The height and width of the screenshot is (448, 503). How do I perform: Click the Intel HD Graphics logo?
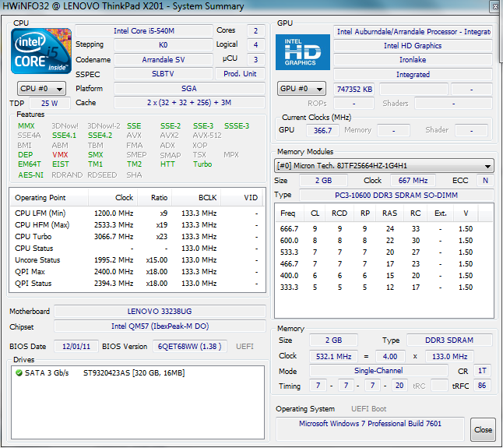(302, 52)
